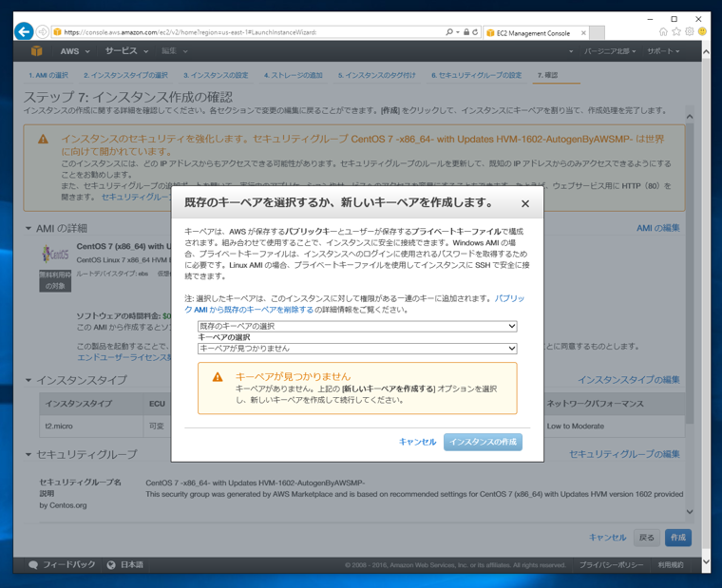Click the browser window scroll down arrow
722x588 pixels.
707,561
